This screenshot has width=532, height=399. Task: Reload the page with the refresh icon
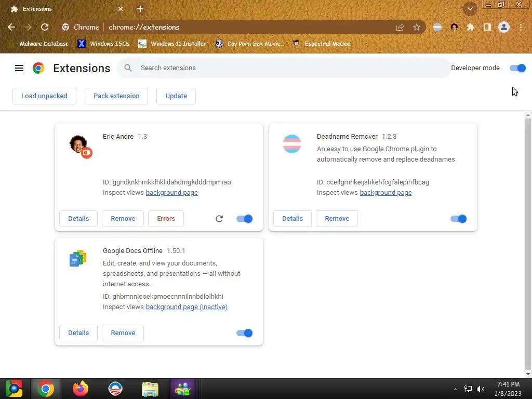(45, 27)
